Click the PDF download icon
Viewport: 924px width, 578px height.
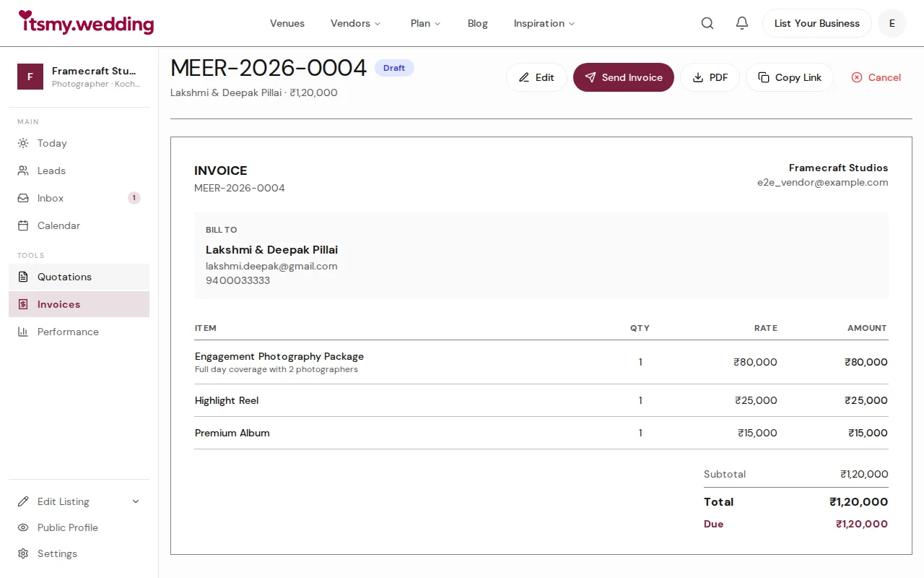[x=697, y=77]
